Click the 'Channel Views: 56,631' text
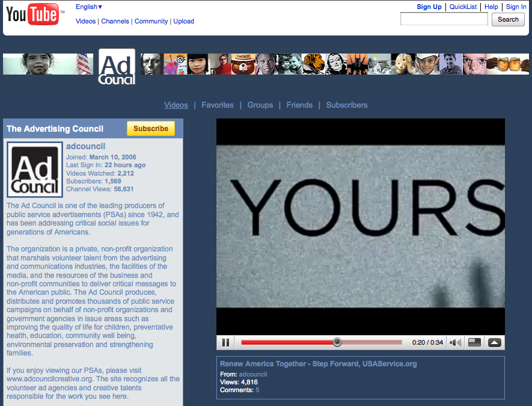This screenshot has height=406, width=532. click(100, 189)
